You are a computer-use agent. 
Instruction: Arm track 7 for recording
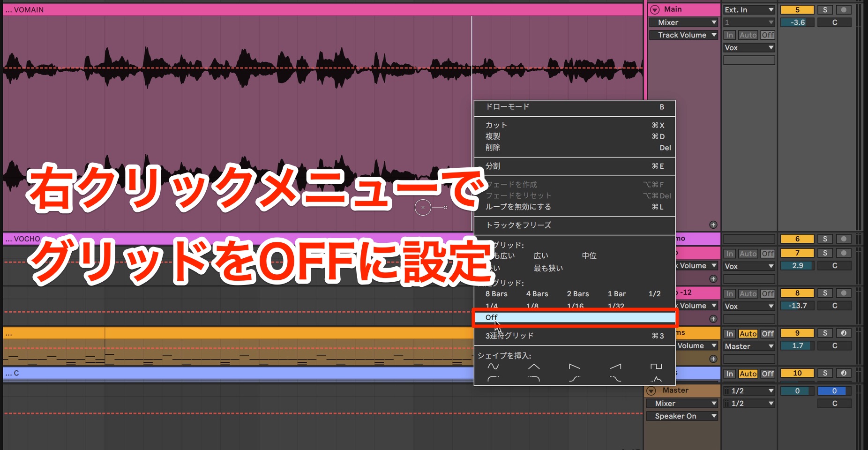tap(844, 253)
